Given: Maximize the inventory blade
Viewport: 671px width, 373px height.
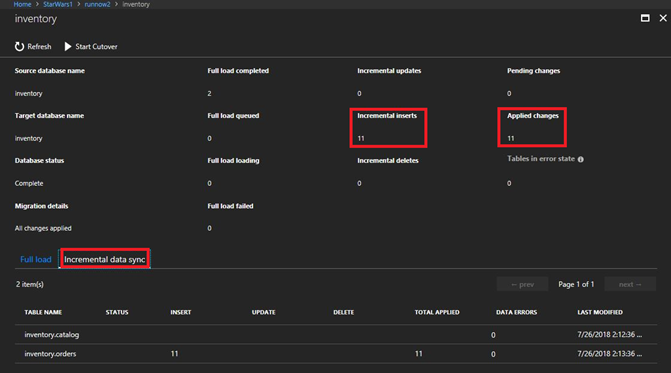Looking at the screenshot, I should click(645, 18).
